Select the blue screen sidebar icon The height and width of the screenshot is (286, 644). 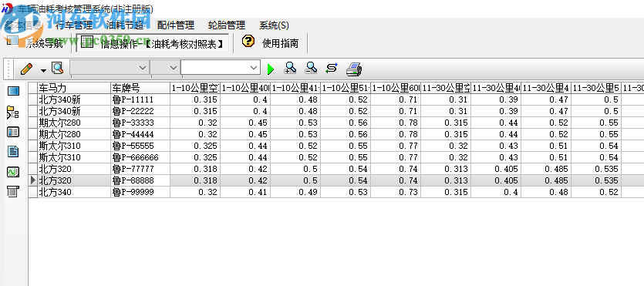tap(14, 91)
